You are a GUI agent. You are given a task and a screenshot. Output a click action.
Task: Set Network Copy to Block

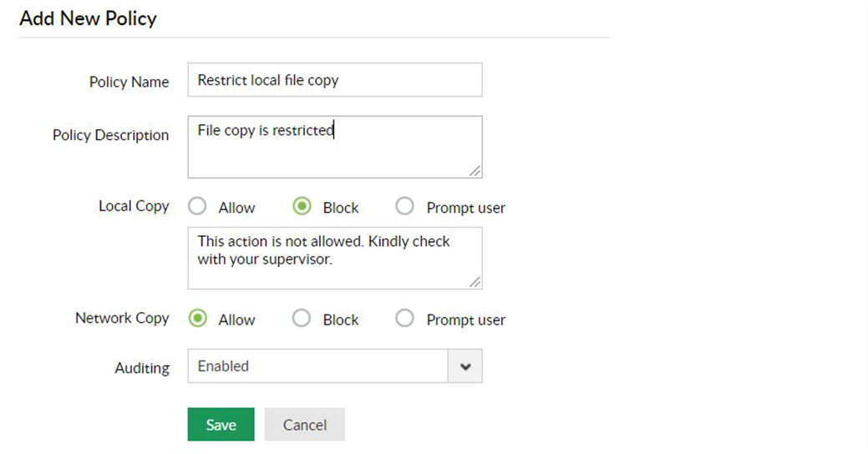302,318
